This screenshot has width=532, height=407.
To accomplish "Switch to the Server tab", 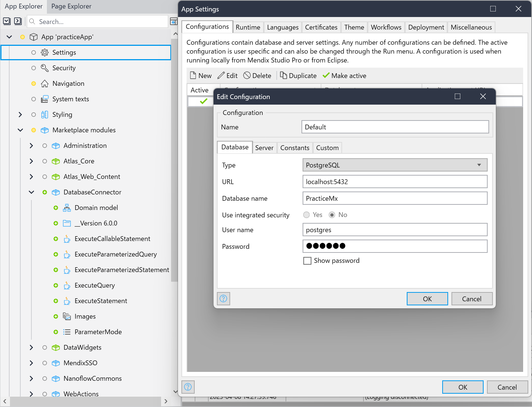I will [x=264, y=148].
